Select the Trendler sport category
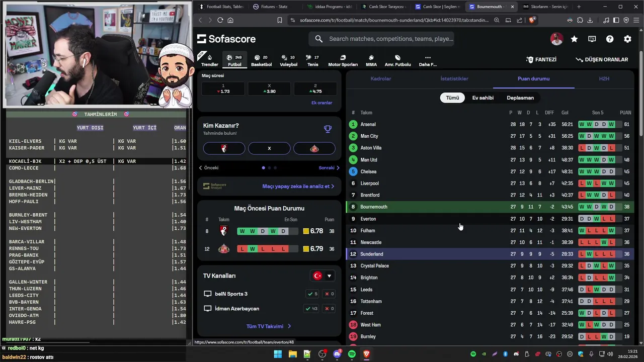 point(210,60)
